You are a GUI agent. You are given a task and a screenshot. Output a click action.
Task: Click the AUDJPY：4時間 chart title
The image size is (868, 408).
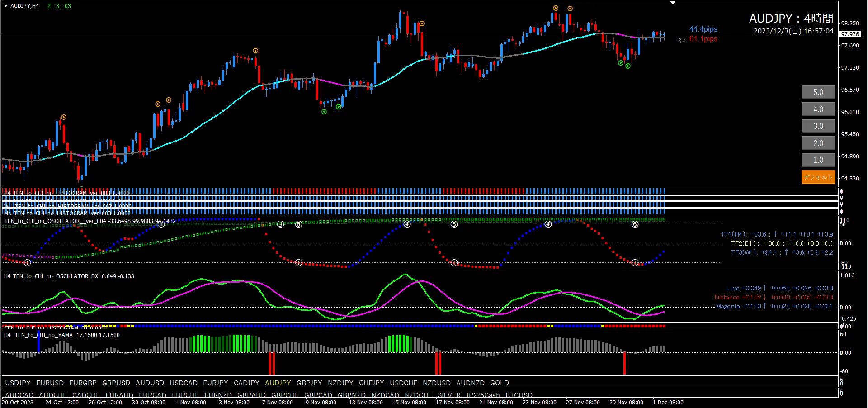click(x=791, y=19)
